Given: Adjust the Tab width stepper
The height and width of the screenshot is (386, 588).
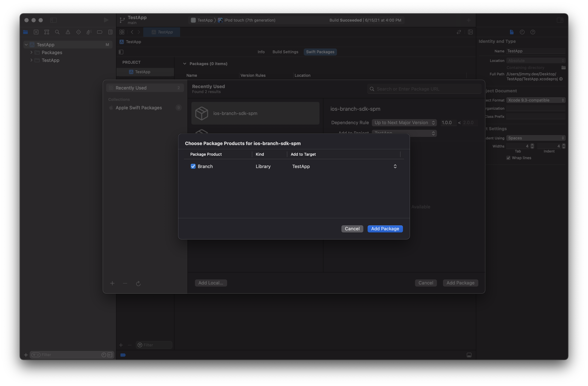Looking at the screenshot, I should 532,146.
